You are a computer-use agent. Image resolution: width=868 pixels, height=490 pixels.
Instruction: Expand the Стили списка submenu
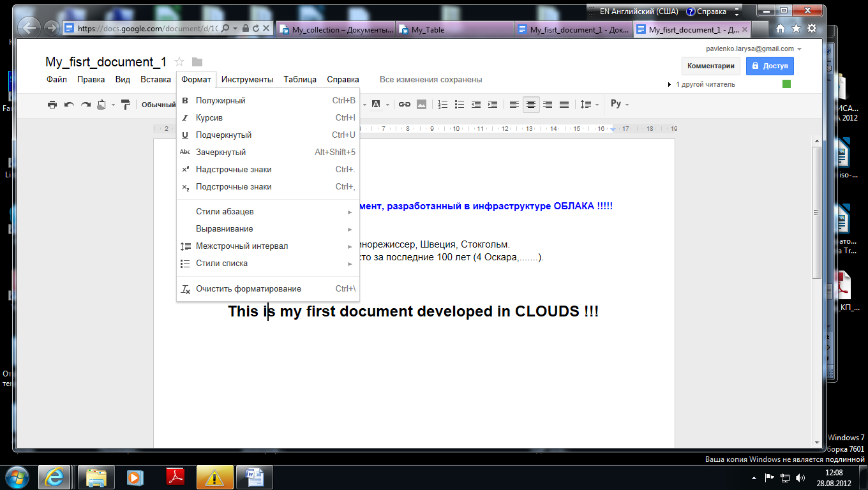[268, 264]
